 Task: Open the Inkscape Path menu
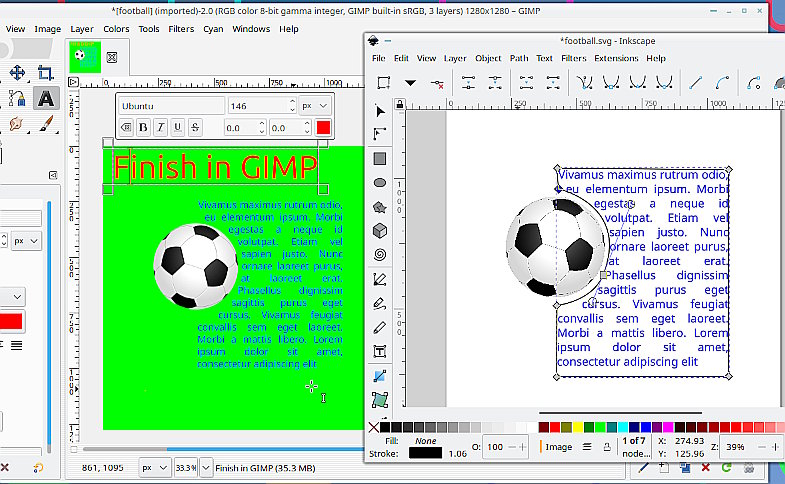tap(519, 58)
